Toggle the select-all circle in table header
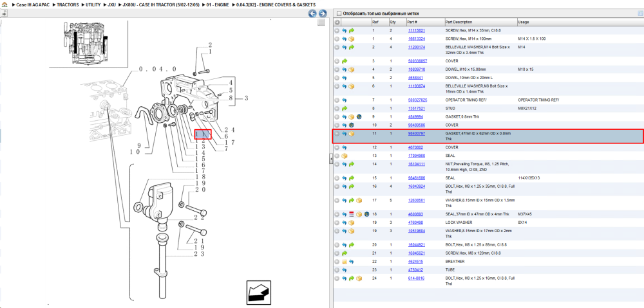The width and height of the screenshot is (644, 308). tap(337, 22)
